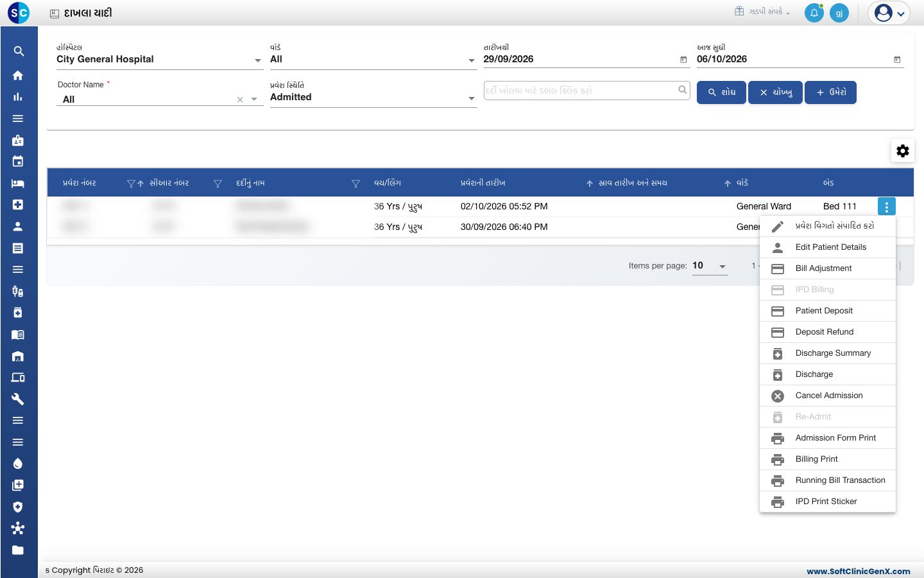
Task: Clear the Doctor Name selection
Action: (240, 100)
